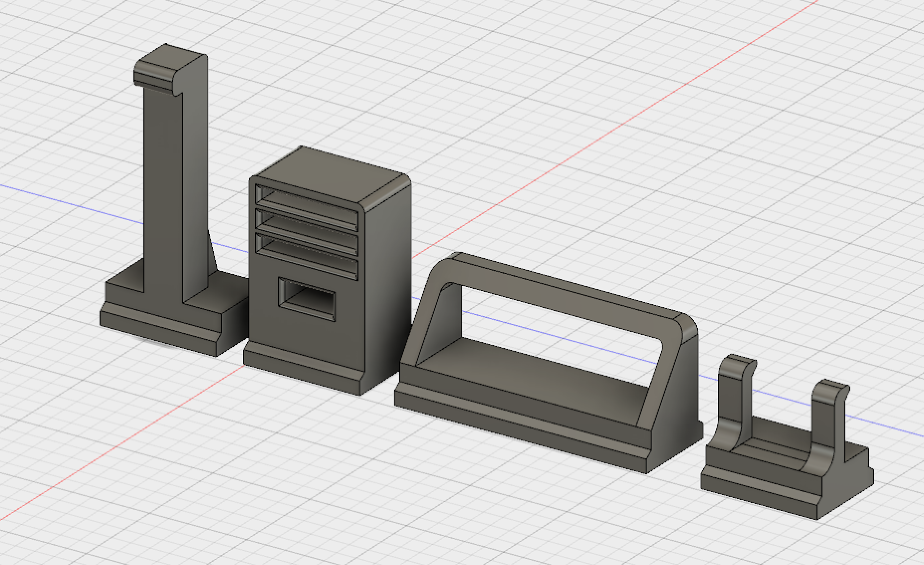Click the rectangular opening on the cabinet front
The width and height of the screenshot is (924, 565).
(x=306, y=298)
